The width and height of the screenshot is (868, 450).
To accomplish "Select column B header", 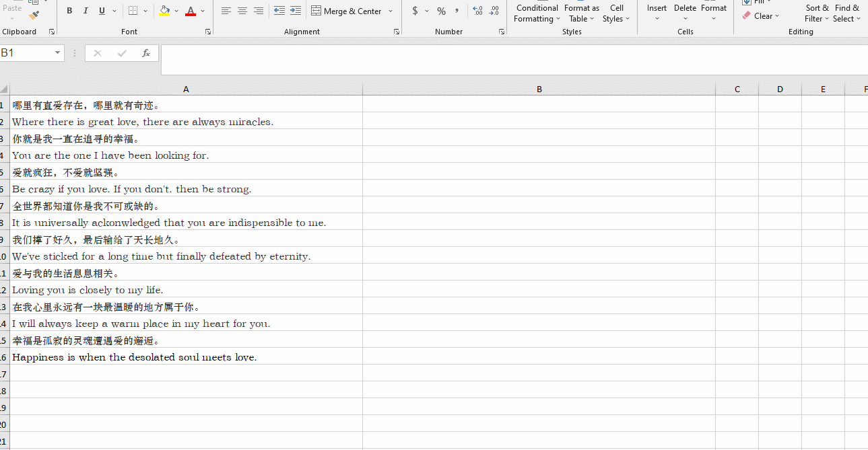I will pyautogui.click(x=539, y=89).
